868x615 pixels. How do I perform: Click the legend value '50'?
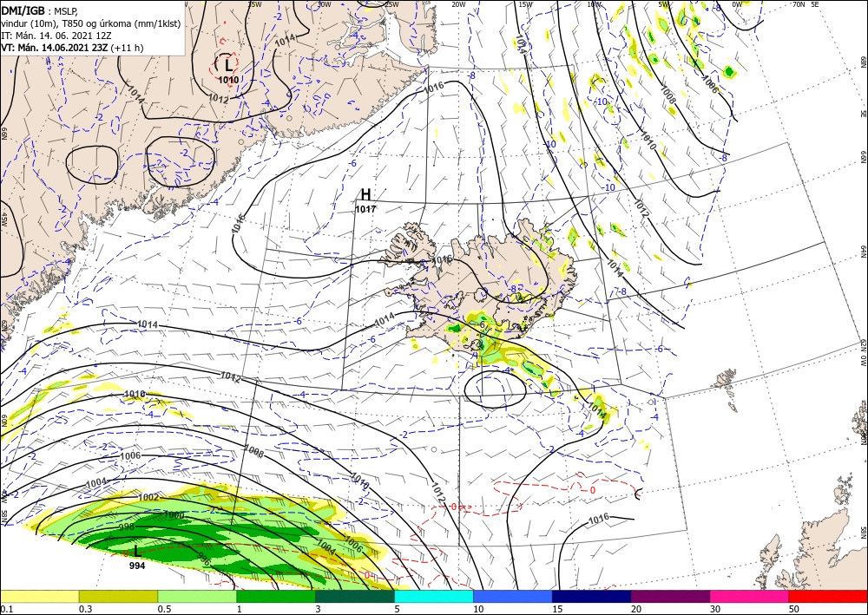point(795,609)
